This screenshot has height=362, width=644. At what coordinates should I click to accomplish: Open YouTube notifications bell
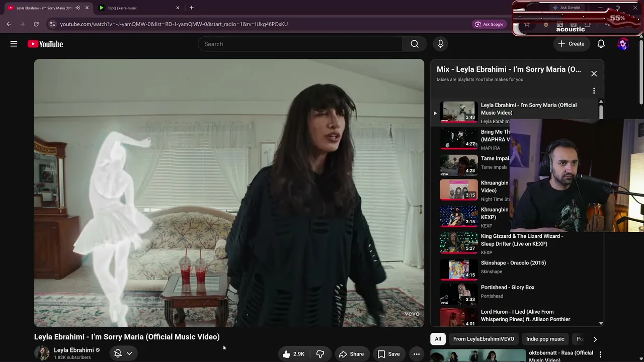click(x=601, y=44)
